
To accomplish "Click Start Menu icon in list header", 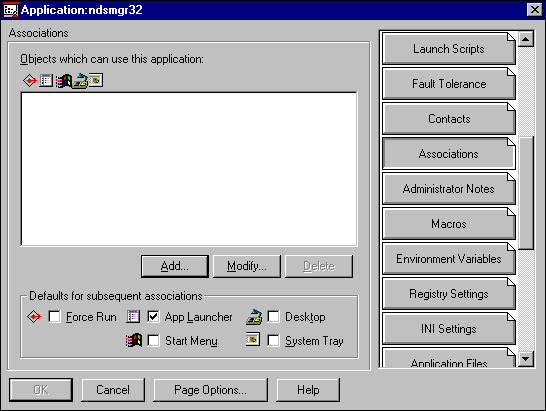I will pos(63,81).
